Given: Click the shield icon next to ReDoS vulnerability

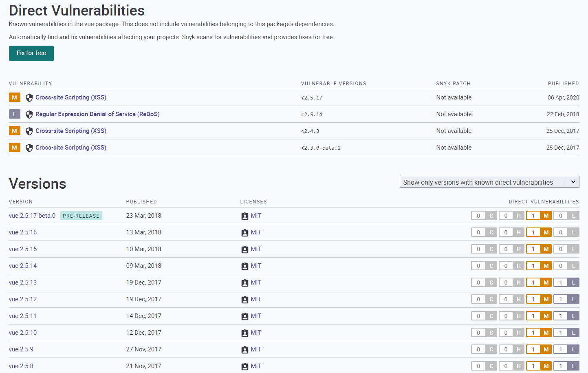Looking at the screenshot, I should click(29, 115).
